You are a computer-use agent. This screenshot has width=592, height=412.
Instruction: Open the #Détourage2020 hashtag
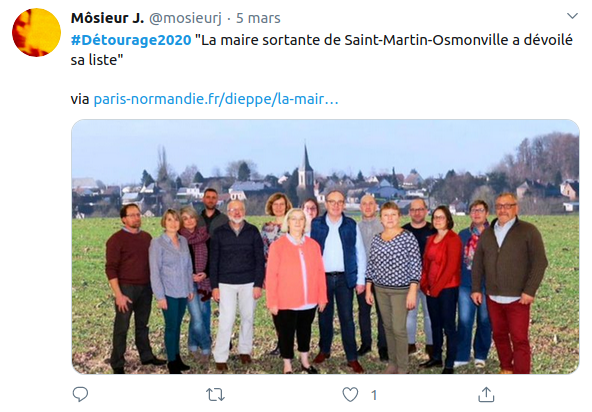tap(131, 40)
